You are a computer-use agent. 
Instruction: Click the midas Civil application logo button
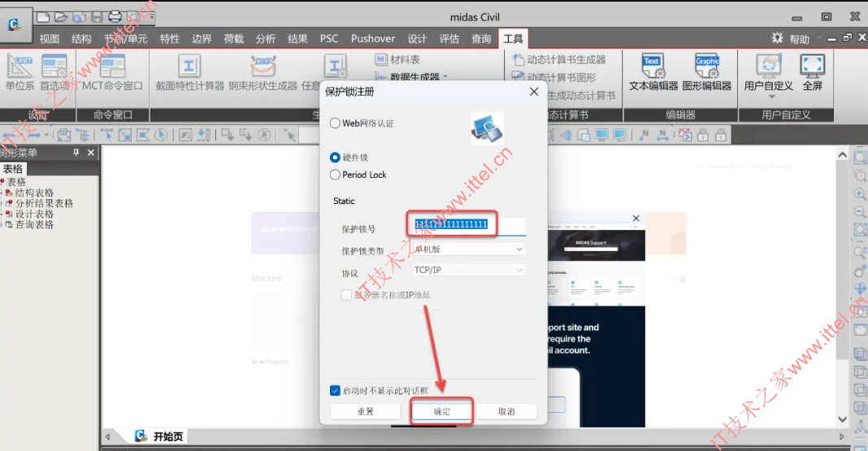point(15,24)
